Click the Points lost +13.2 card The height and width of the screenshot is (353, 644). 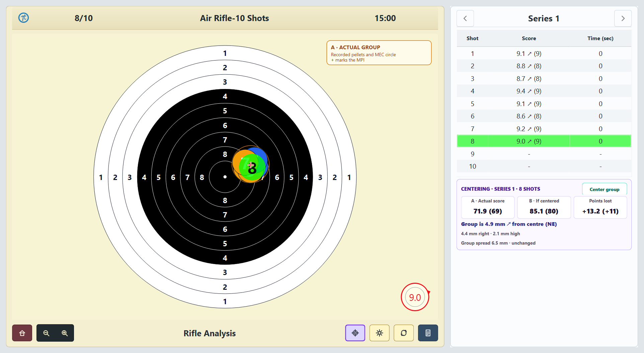[600, 207]
